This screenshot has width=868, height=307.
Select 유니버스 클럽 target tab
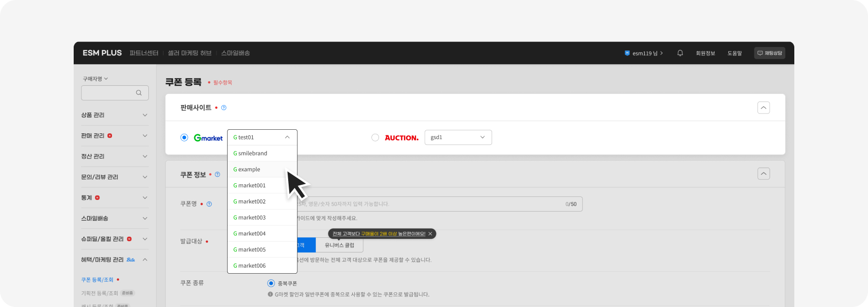(x=340, y=245)
